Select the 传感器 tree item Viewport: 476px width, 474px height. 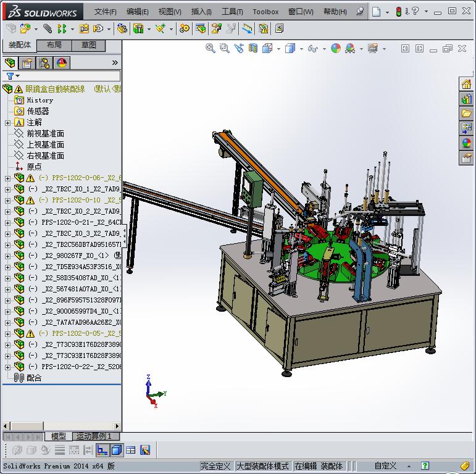[x=38, y=111]
